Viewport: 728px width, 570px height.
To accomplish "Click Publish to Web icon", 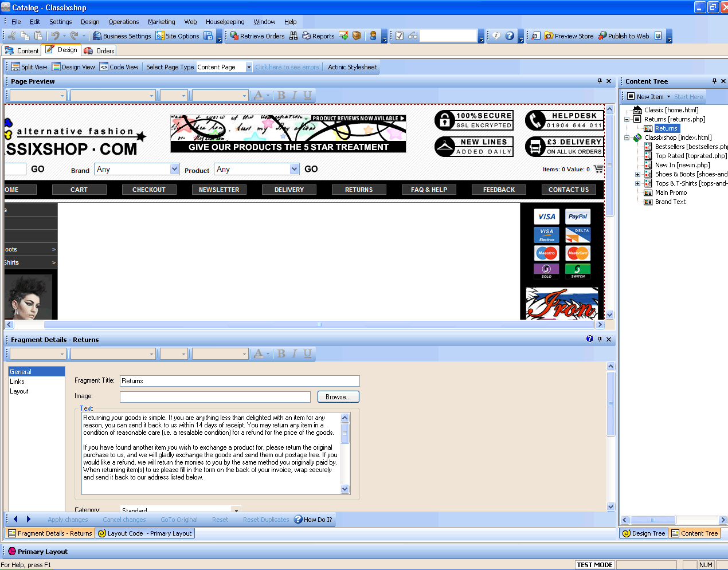I will coord(602,36).
